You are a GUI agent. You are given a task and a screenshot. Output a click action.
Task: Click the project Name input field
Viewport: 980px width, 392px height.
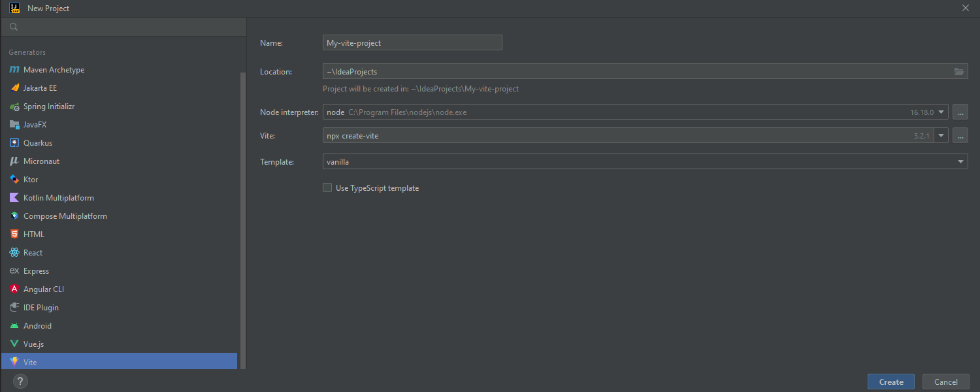412,43
